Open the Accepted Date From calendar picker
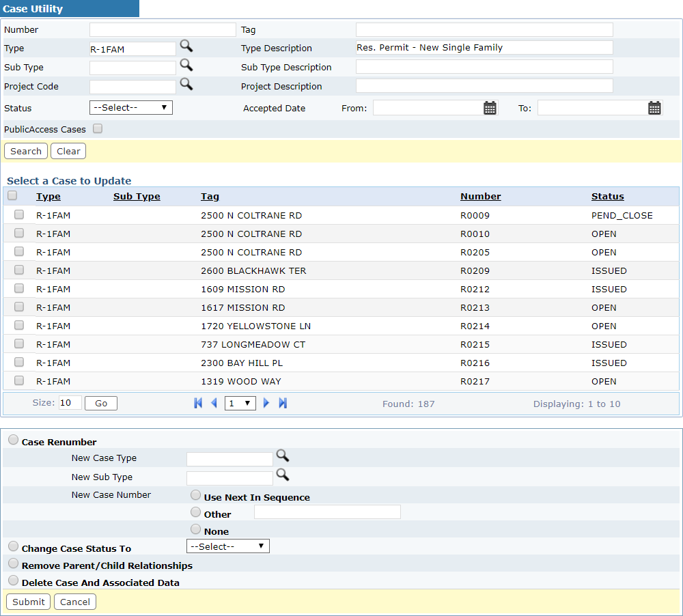683x616 pixels. pyautogui.click(x=490, y=108)
